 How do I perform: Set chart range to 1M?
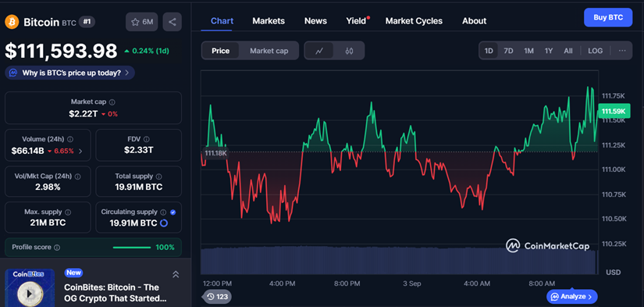528,51
